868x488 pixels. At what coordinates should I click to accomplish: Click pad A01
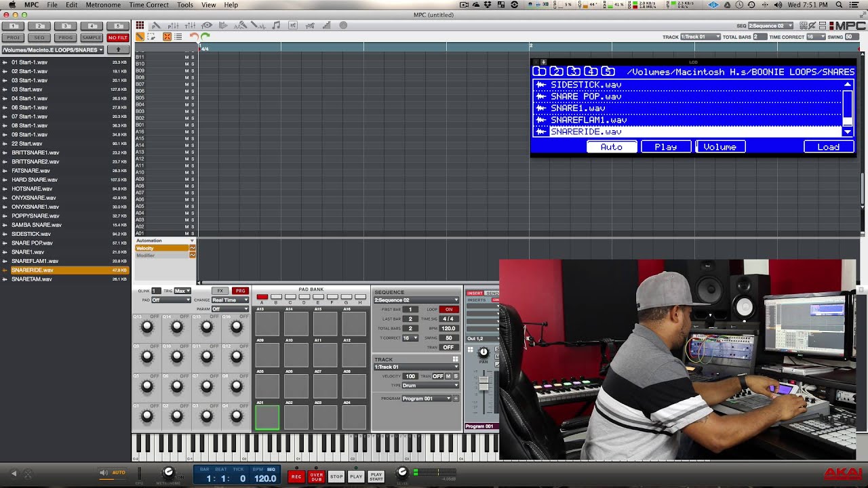(267, 418)
